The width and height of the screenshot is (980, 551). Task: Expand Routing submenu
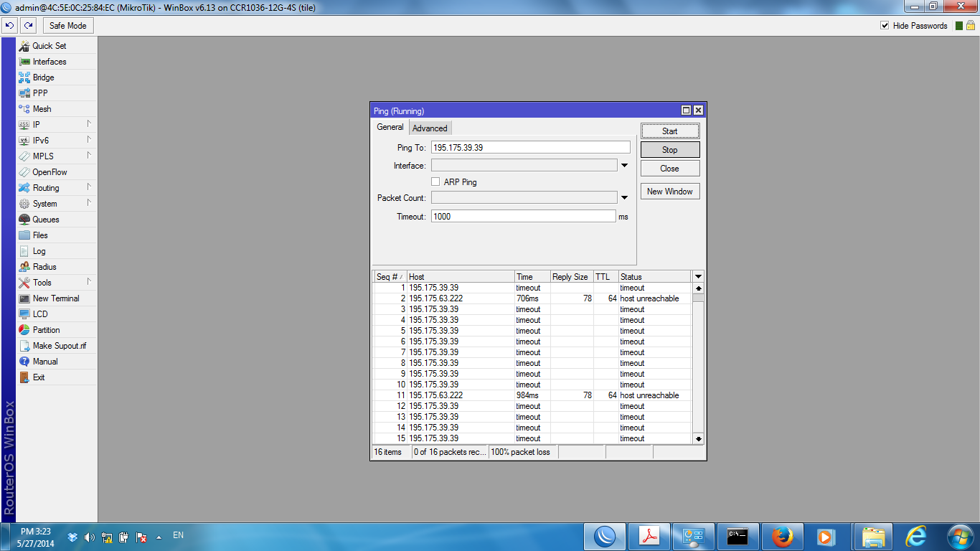(88, 187)
